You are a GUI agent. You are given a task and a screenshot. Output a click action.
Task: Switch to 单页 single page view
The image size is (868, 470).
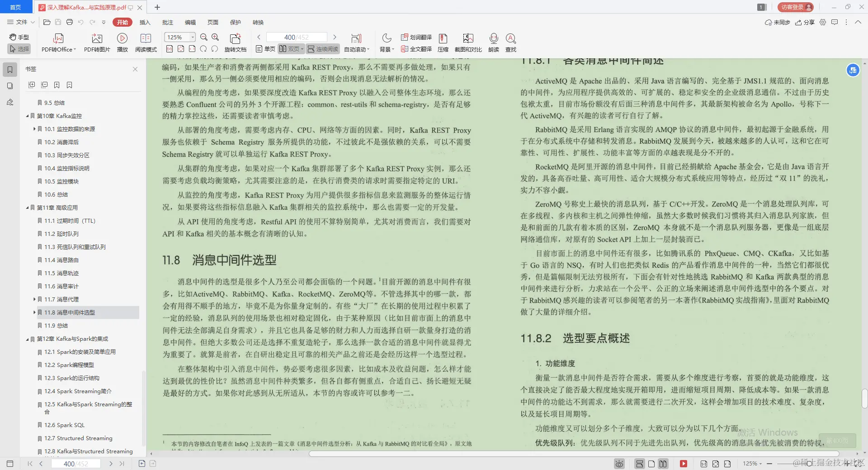click(x=264, y=49)
